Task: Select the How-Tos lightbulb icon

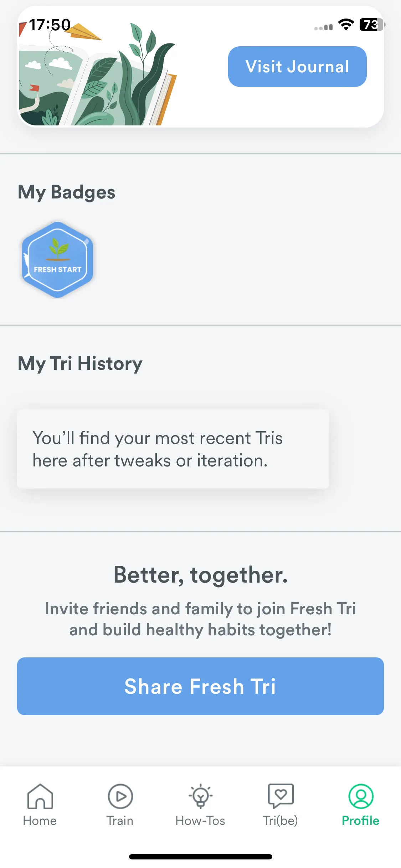Action: point(200,796)
